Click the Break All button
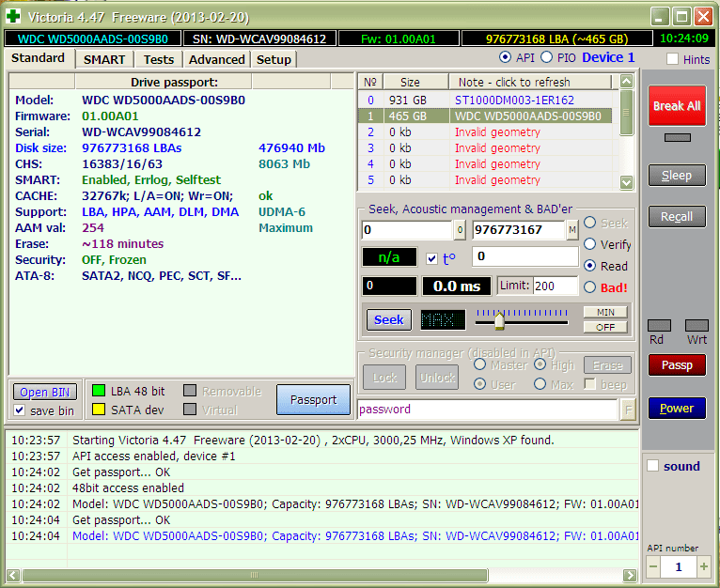The image size is (720, 588). pyautogui.click(x=677, y=106)
